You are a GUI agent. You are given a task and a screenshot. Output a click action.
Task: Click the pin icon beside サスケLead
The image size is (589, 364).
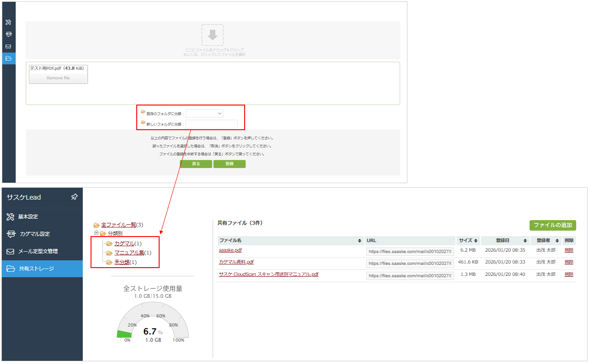point(75,197)
